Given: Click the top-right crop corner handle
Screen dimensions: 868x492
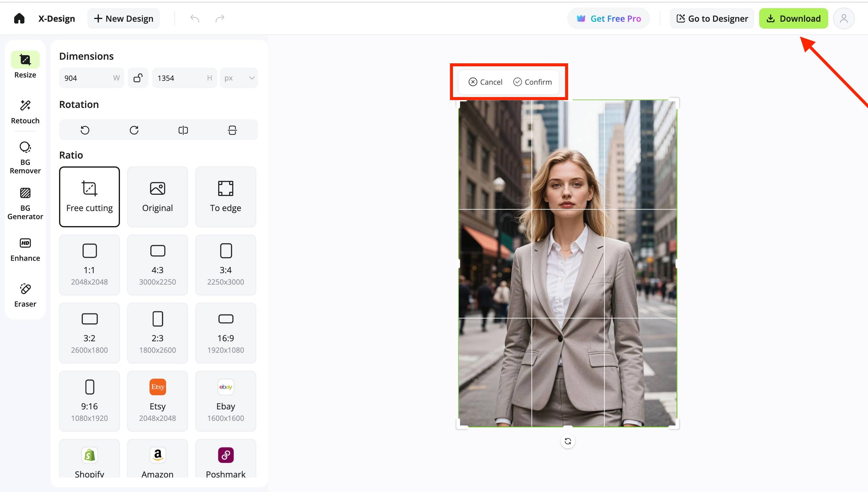Looking at the screenshot, I should [x=674, y=102].
